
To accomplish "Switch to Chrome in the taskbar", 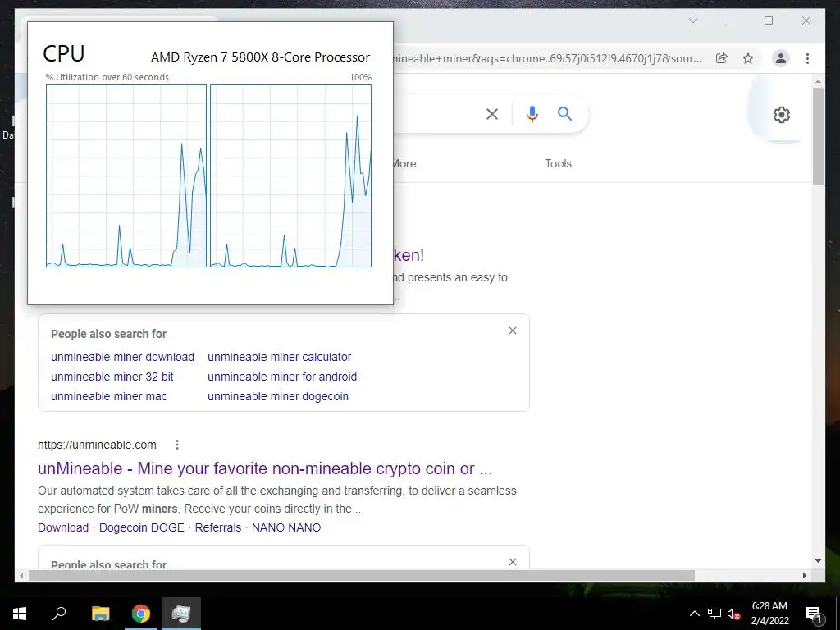I will 141,614.
